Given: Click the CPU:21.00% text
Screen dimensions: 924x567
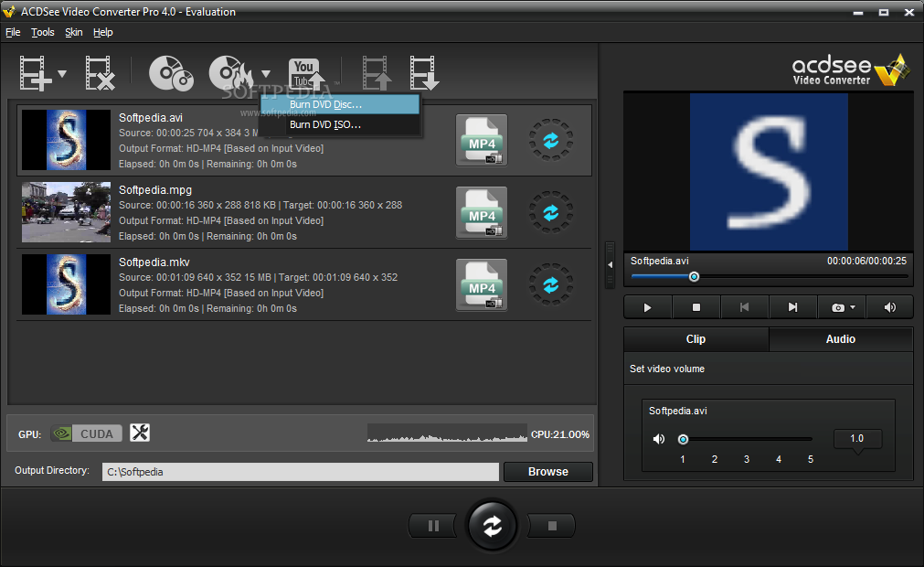Looking at the screenshot, I should 560,434.
